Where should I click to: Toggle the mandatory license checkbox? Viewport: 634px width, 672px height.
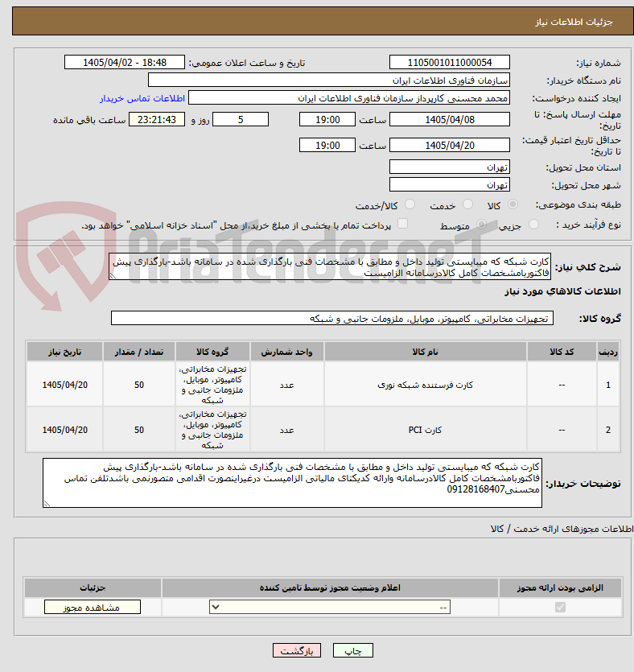[x=560, y=608]
